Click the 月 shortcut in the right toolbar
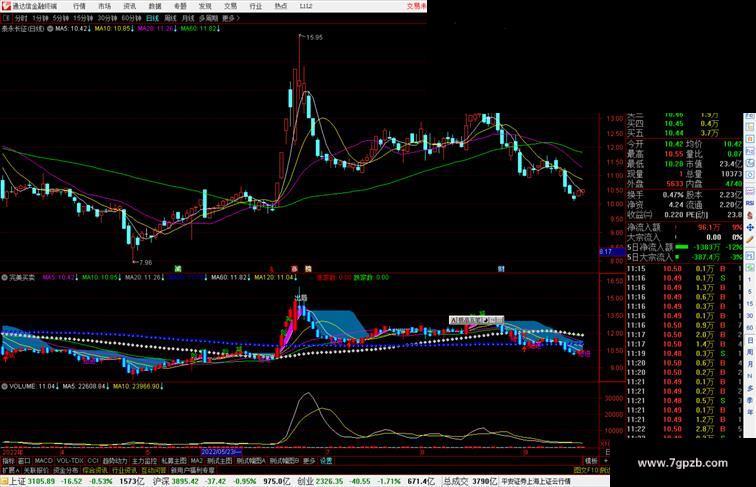Screen dimensions: 756x487 click(750, 364)
